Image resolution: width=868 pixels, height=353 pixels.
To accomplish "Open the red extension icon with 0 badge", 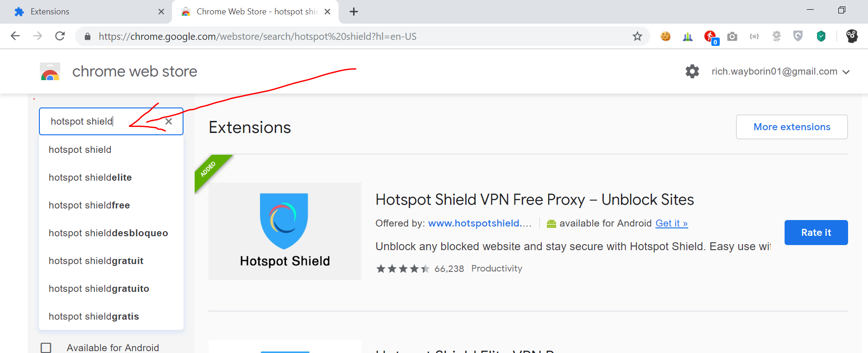I will (710, 37).
